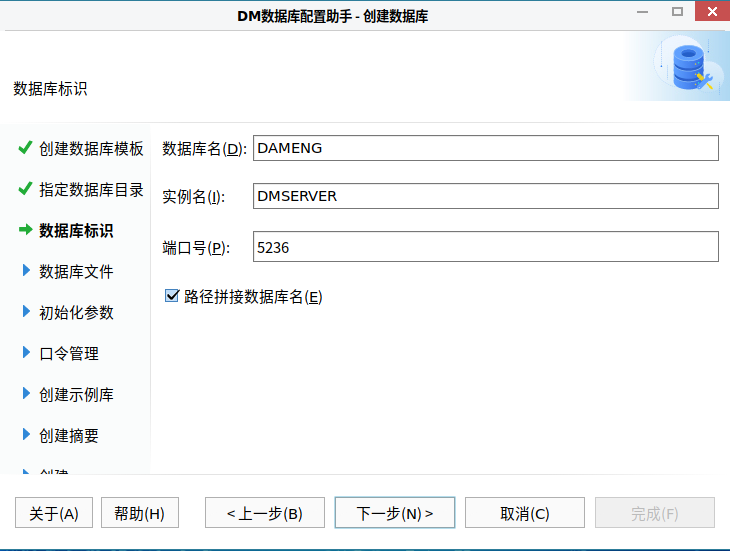Minimize the wizard window

[642, 12]
